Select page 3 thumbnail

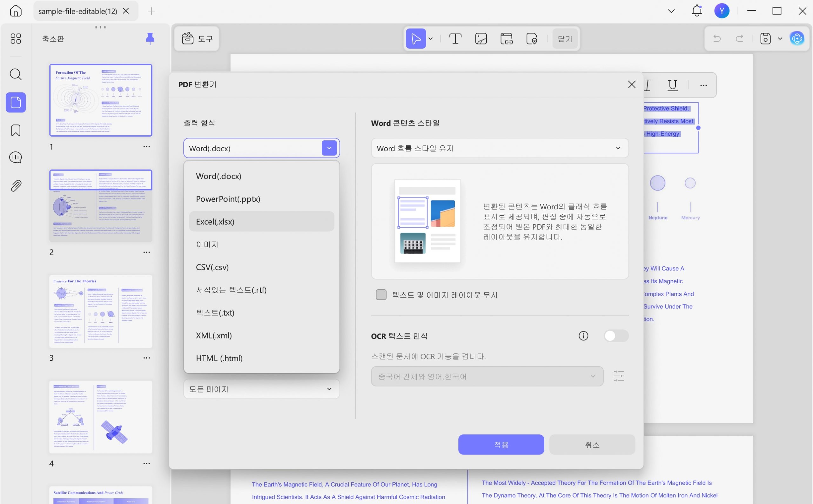point(101,311)
